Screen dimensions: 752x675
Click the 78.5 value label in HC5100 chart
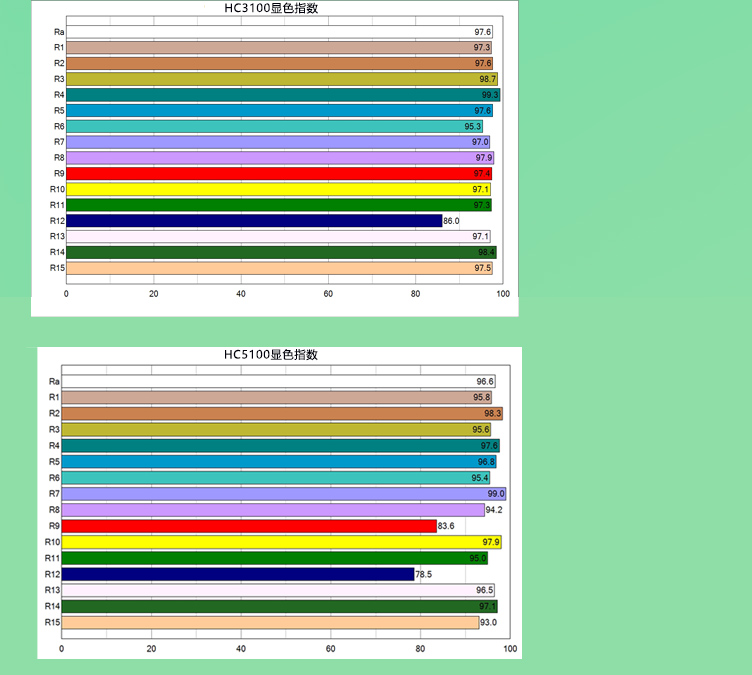[x=423, y=575]
